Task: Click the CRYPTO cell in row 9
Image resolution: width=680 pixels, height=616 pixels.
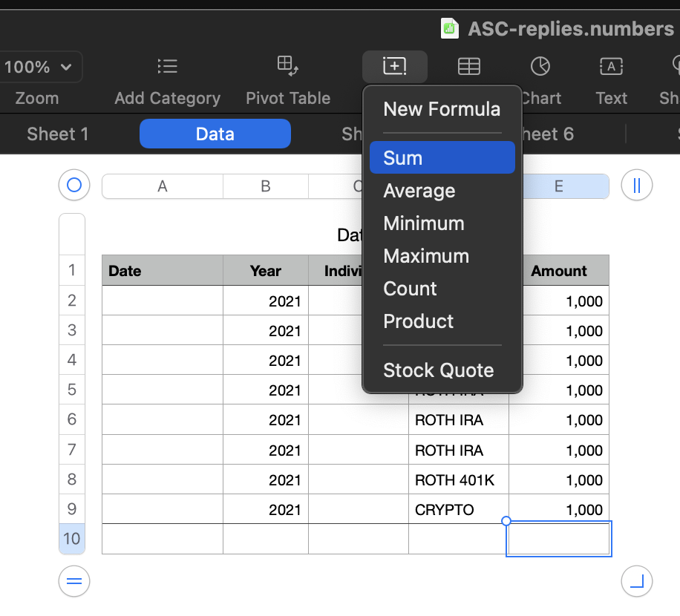Action: [x=457, y=510]
